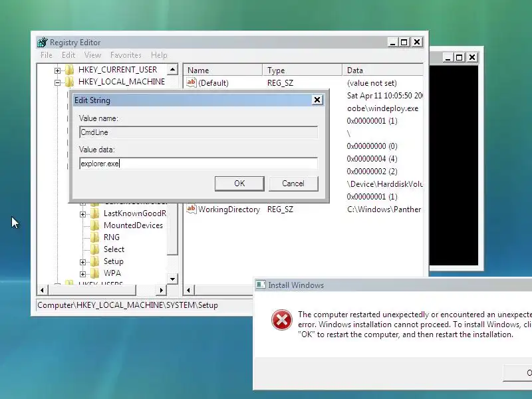Expand the WPA key in the tree

(82, 274)
